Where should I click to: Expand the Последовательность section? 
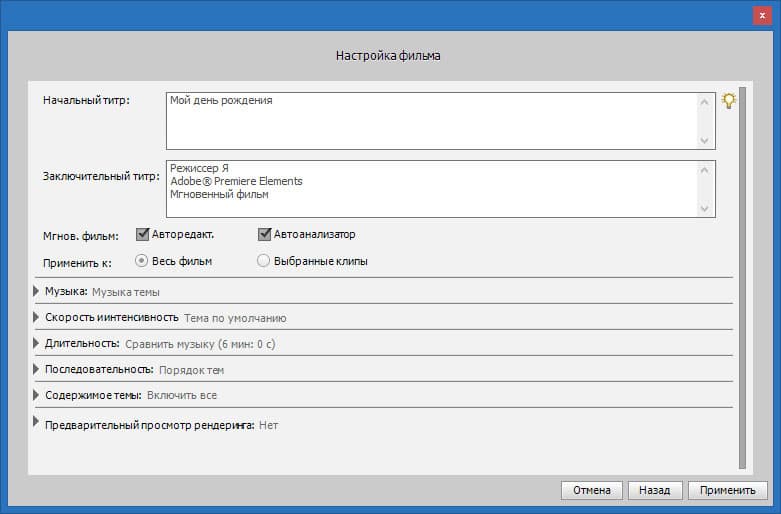click(x=37, y=369)
